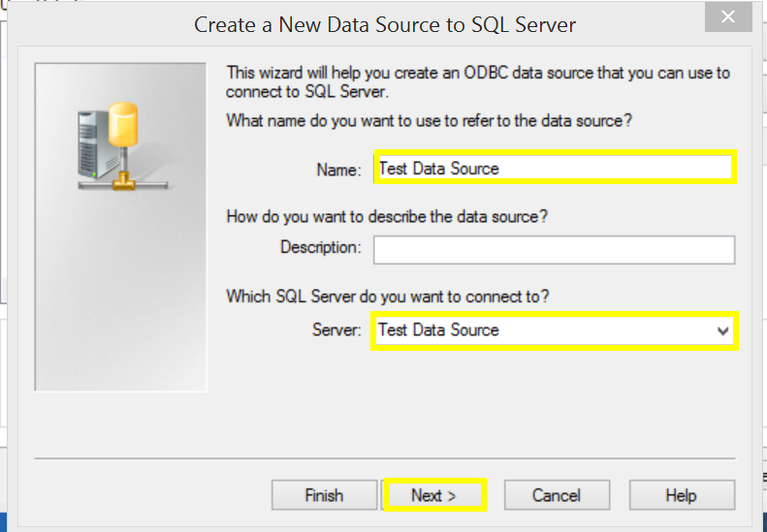Click the Cancel button
Screen dimensions: 767x532
click(x=557, y=495)
